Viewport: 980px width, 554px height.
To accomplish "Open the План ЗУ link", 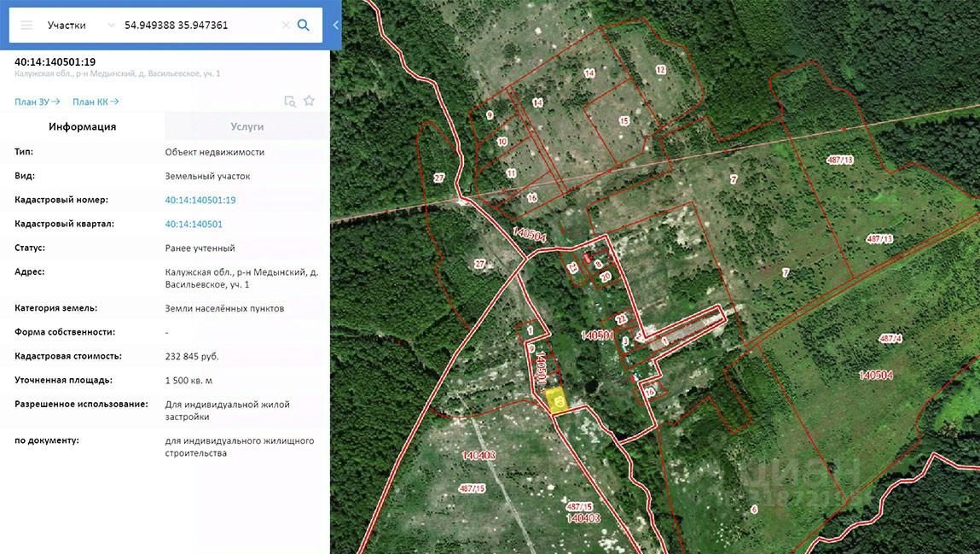I will pyautogui.click(x=37, y=102).
